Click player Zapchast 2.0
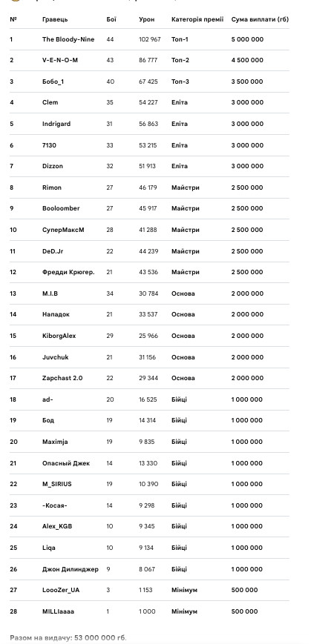The width and height of the screenshot is (311, 644). click(62, 378)
